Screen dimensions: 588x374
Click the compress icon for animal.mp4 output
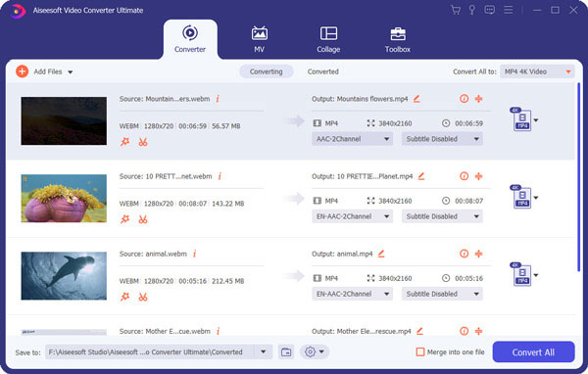478,254
